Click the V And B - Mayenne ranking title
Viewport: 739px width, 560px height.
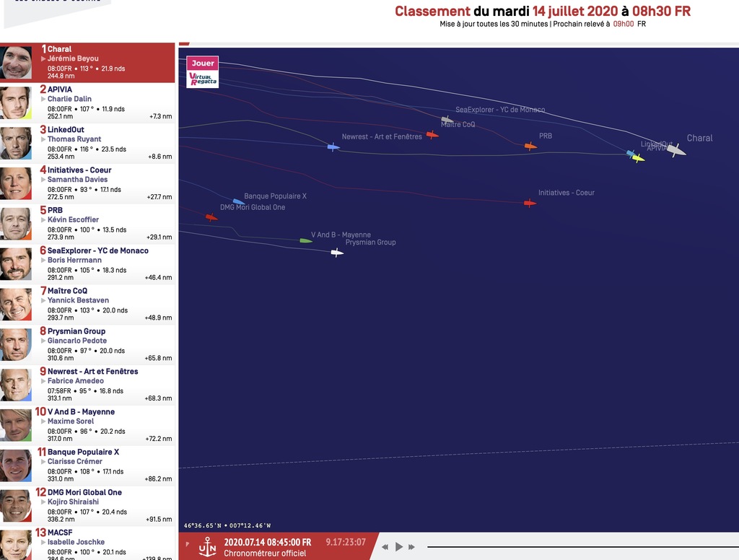click(x=81, y=412)
